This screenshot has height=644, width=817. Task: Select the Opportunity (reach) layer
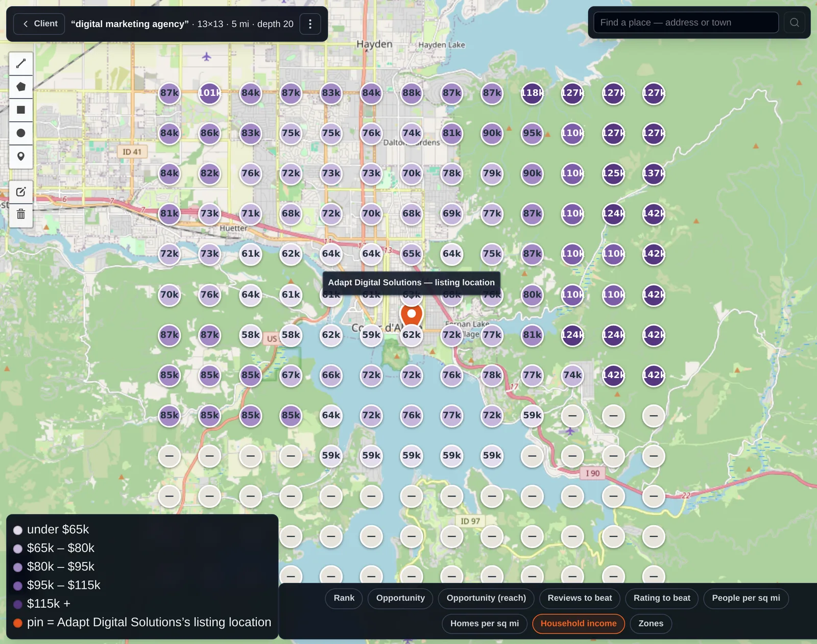pos(486,598)
